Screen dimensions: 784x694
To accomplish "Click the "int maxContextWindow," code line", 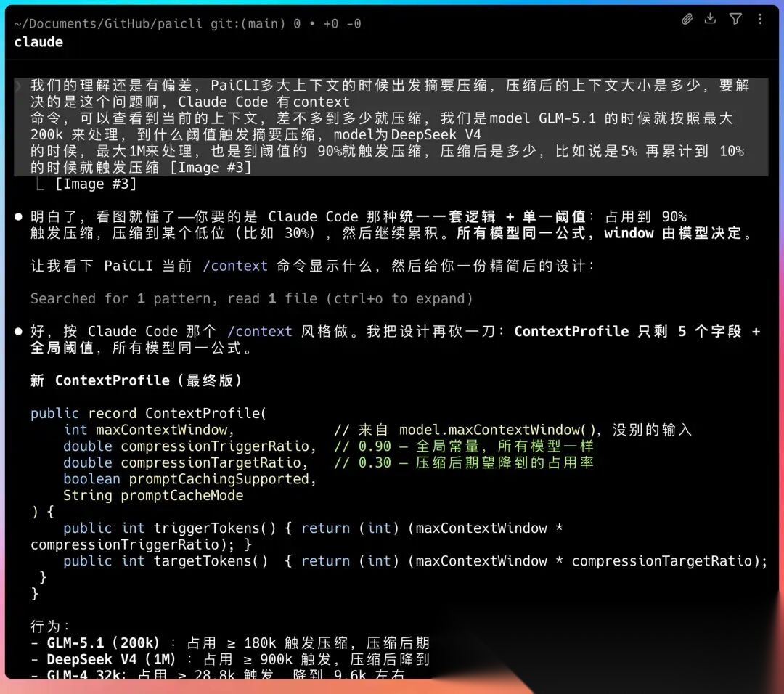I will tap(149, 430).
